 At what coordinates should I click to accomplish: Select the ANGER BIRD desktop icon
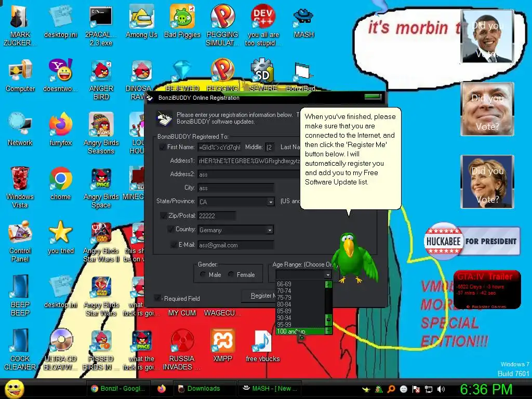(x=101, y=79)
